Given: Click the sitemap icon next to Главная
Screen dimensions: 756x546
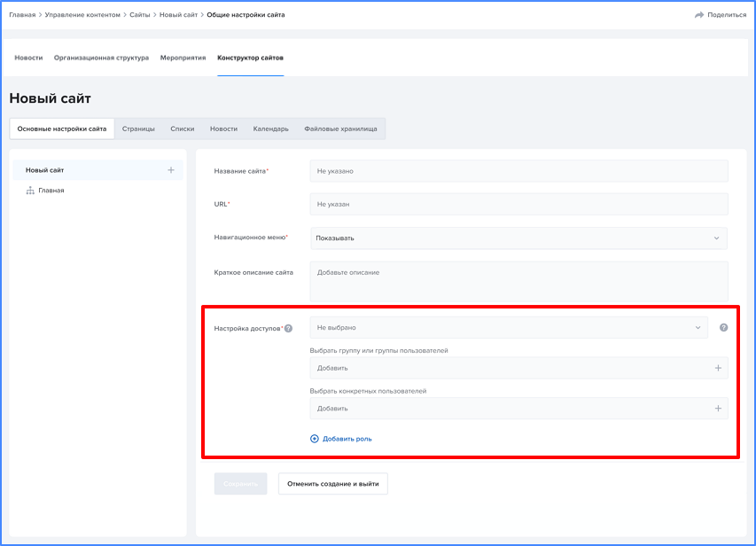Looking at the screenshot, I should (30, 191).
